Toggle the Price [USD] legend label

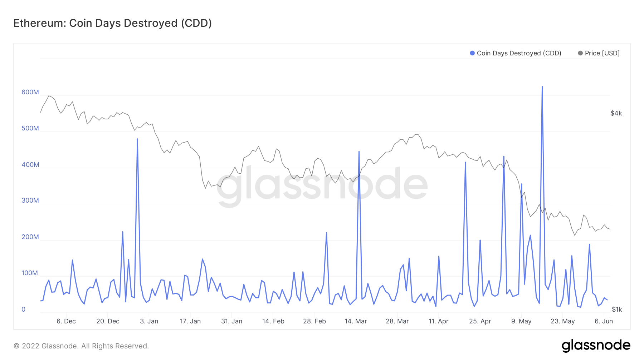click(602, 53)
